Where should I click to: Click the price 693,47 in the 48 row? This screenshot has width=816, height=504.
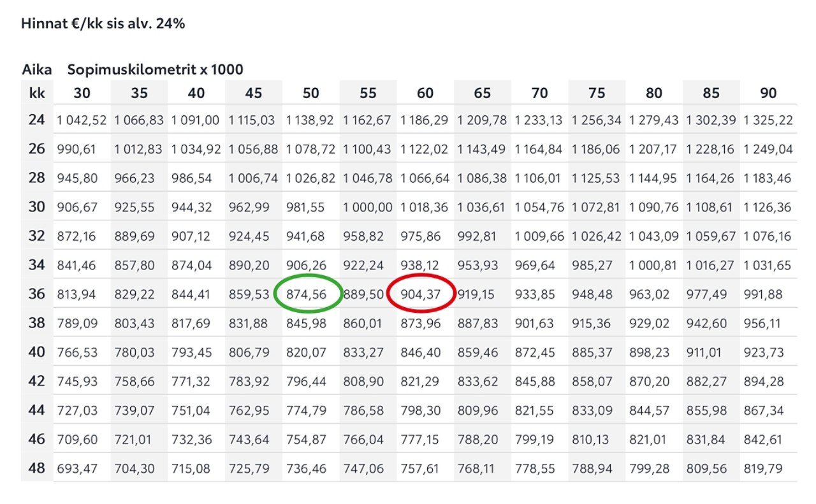(x=77, y=469)
